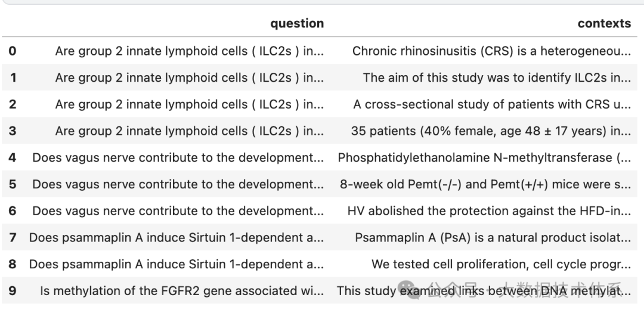Click the "Phosphatidylethanolamine N-methyltransferase" cell

point(484,158)
